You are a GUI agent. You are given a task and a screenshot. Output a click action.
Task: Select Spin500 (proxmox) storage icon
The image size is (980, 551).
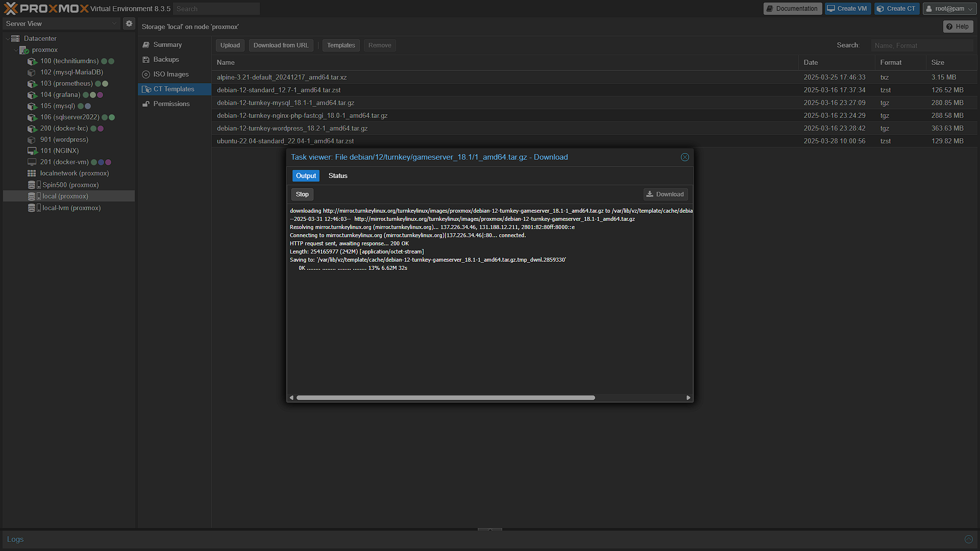tap(34, 185)
